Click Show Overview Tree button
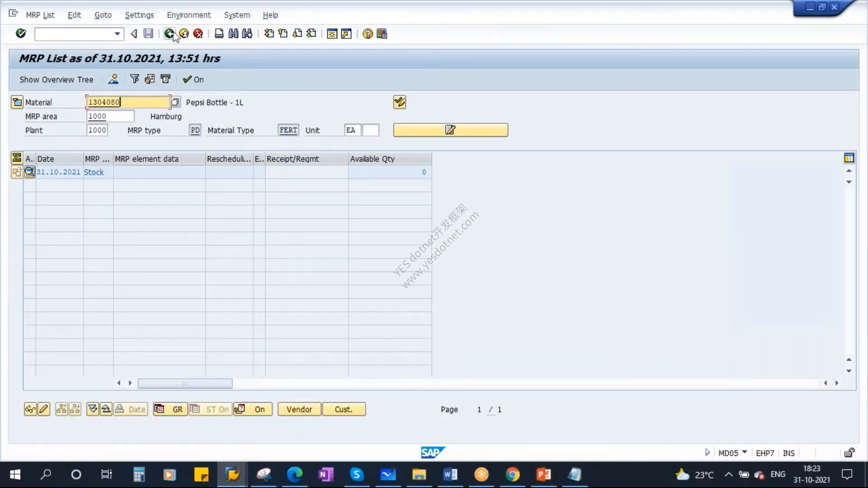 coord(57,80)
